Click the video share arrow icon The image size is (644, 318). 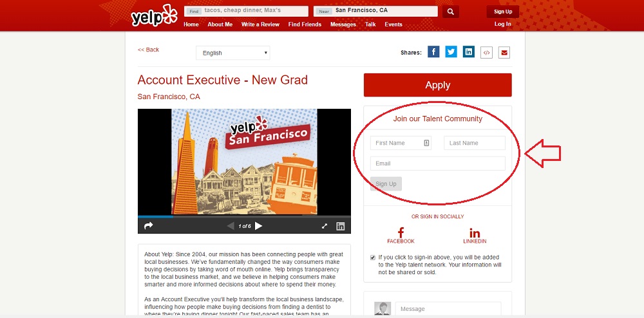149,226
